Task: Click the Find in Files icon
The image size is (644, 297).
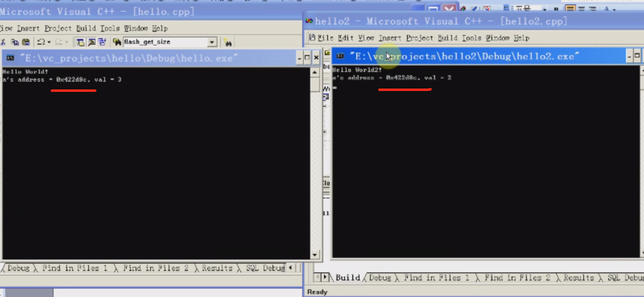Action: pos(117,42)
